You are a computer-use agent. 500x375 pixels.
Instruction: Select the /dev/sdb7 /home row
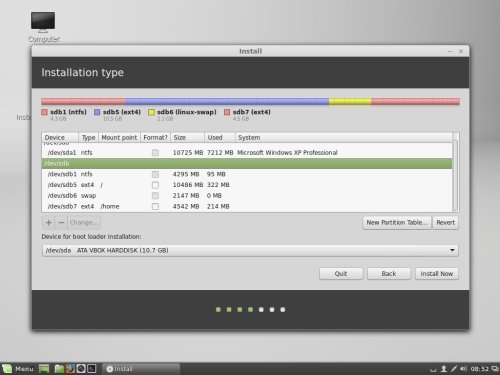247,207
